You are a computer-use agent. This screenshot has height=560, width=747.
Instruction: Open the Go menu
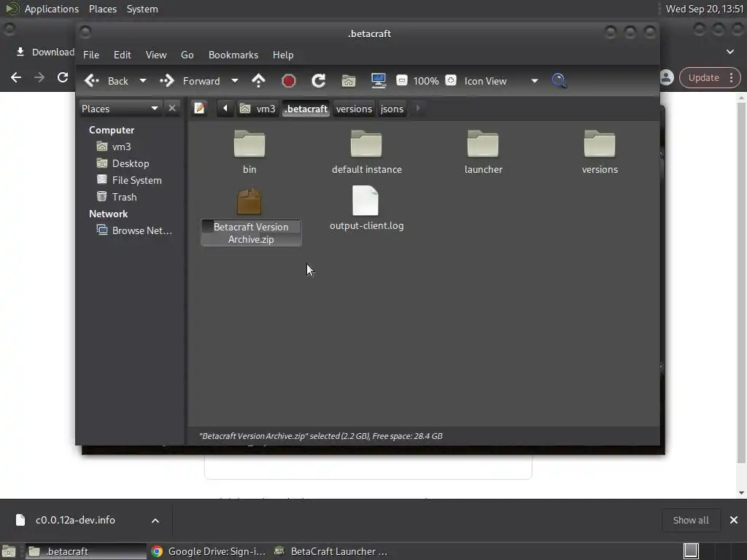(187, 55)
